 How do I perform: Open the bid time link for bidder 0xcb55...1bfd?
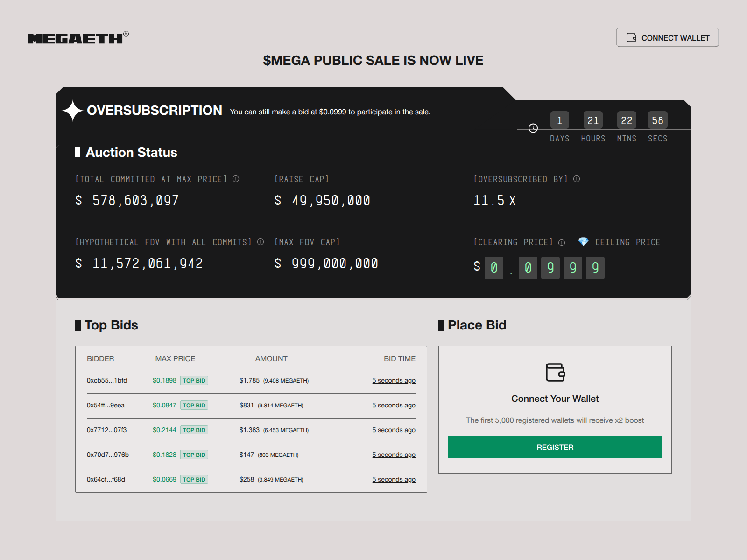pos(394,380)
